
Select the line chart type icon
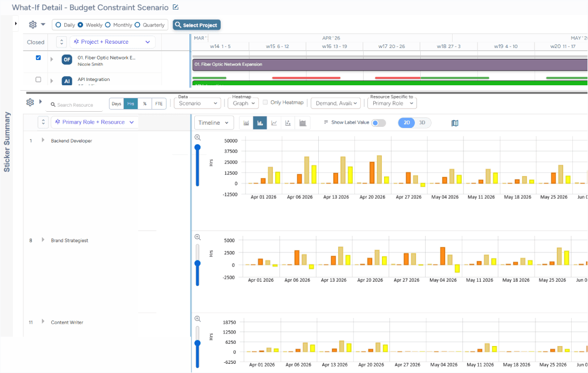coord(274,123)
